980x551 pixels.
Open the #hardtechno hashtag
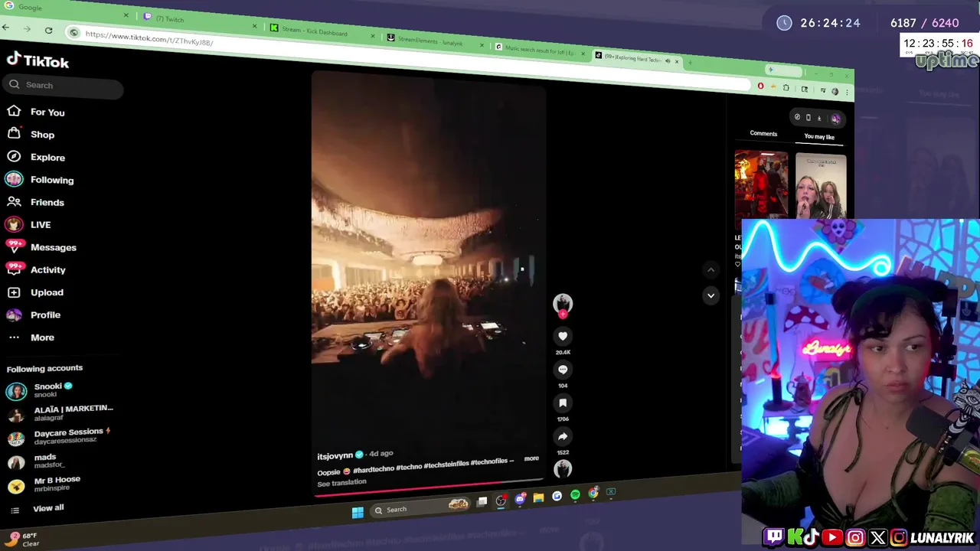[374, 469]
